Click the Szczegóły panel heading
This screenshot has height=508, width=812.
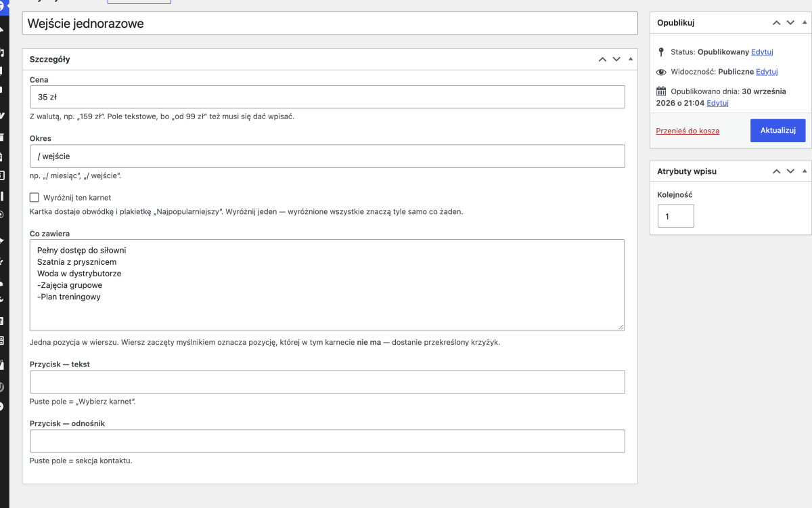pyautogui.click(x=50, y=60)
